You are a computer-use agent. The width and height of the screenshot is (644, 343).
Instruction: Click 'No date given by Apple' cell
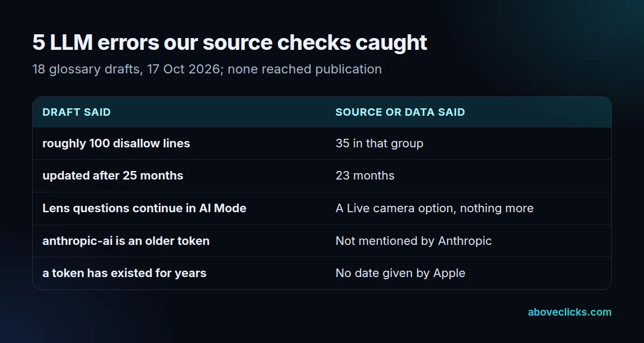coord(400,273)
